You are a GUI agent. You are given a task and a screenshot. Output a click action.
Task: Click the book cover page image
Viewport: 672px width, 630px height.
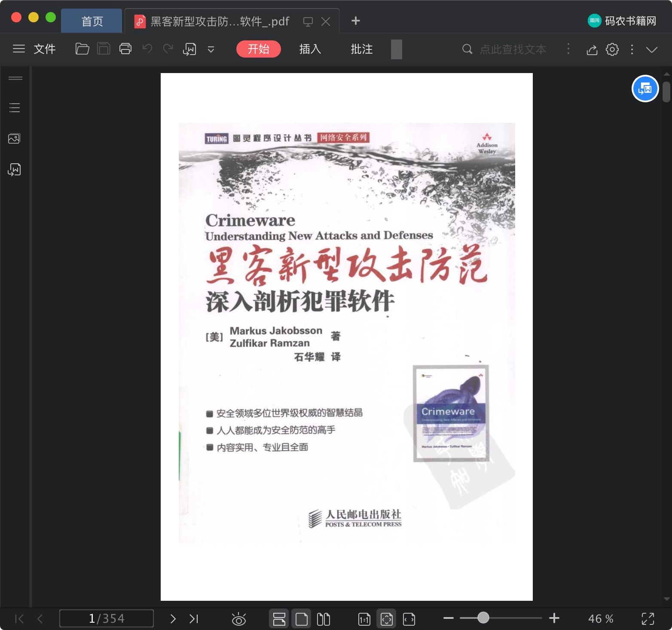(347, 336)
